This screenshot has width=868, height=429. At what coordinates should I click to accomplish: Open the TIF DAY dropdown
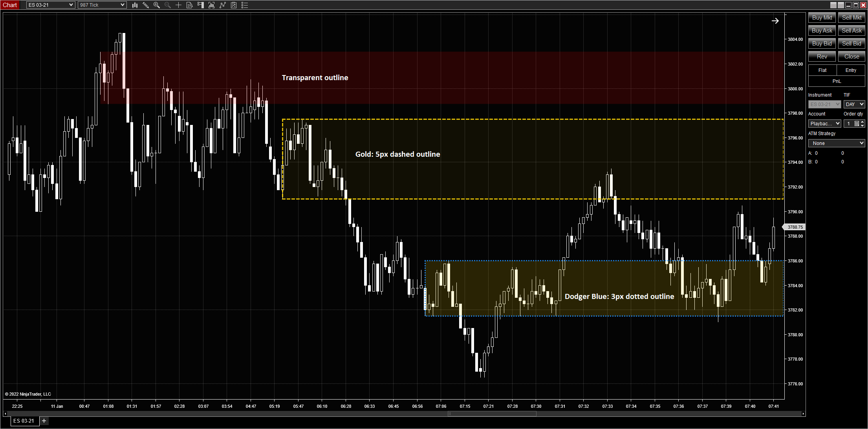point(854,104)
